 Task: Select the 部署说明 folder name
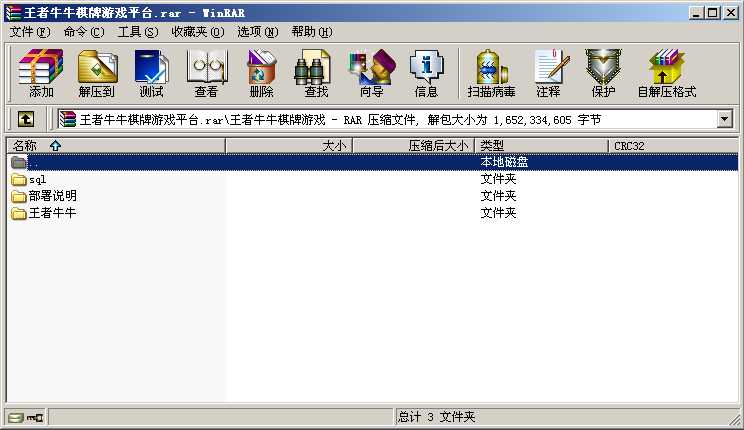click(x=52, y=196)
